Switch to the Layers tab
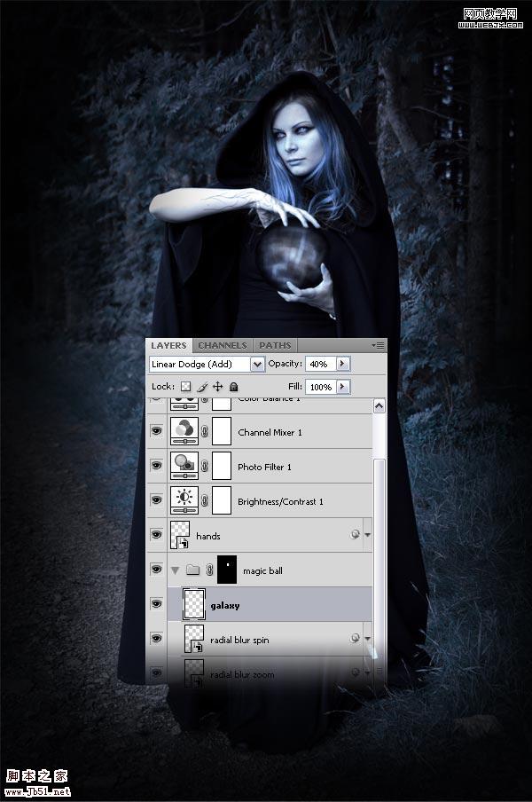 point(168,345)
